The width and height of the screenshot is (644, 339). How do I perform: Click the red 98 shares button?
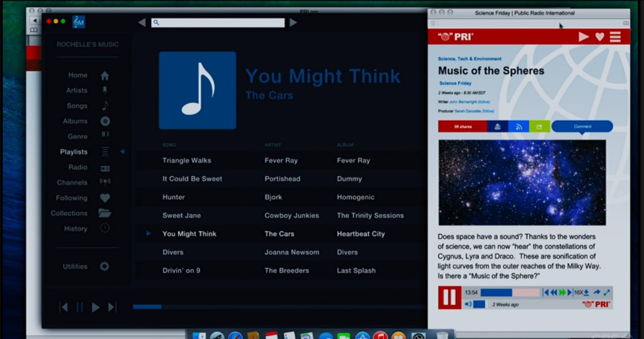462,126
